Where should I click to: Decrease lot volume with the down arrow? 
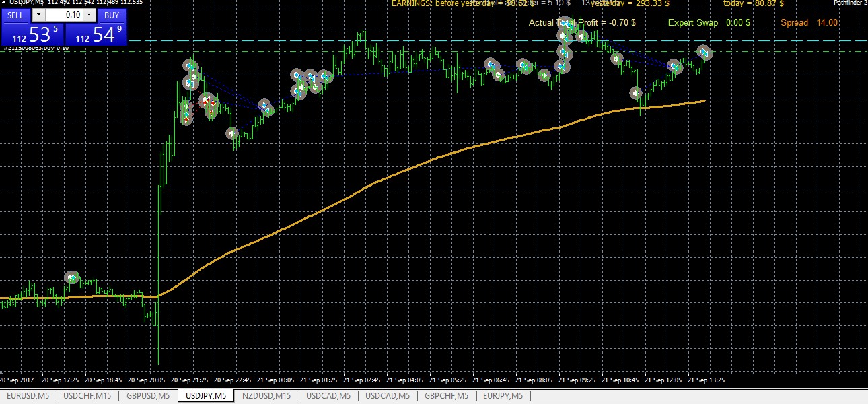click(x=38, y=15)
